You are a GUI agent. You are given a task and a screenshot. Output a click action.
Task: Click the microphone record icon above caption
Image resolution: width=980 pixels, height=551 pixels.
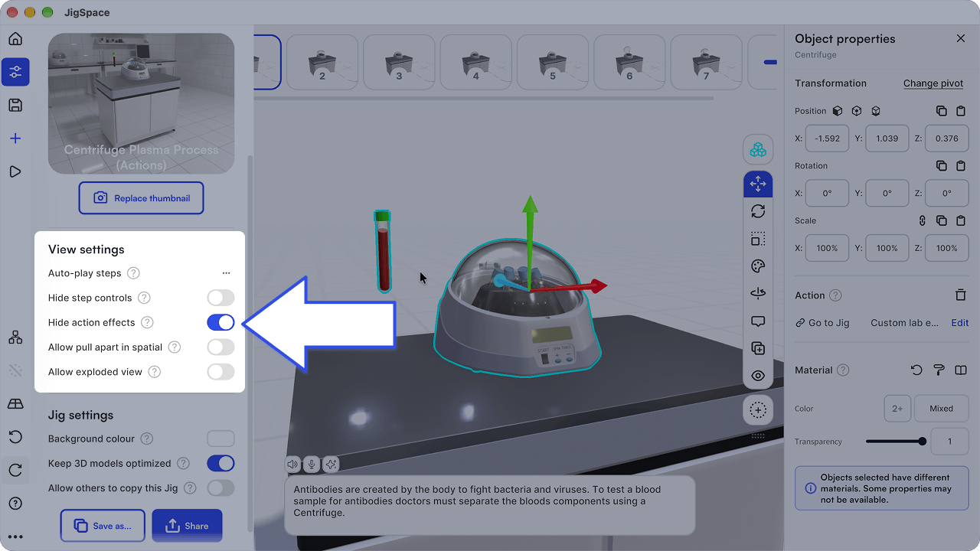click(x=312, y=464)
